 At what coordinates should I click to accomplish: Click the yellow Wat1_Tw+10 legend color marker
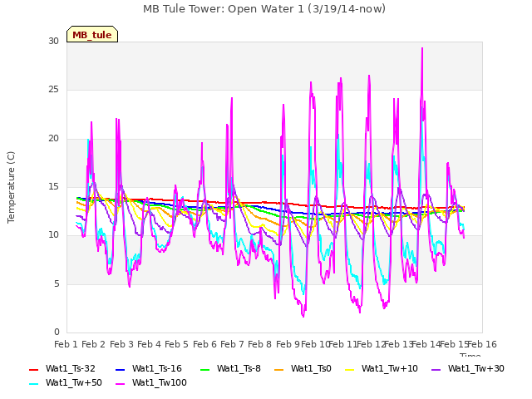[349, 369]
